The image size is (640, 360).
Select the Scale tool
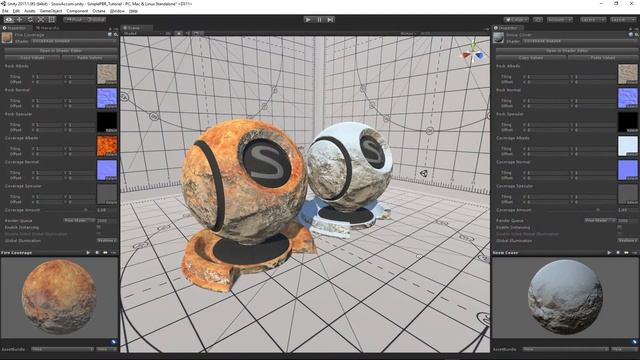click(x=41, y=20)
